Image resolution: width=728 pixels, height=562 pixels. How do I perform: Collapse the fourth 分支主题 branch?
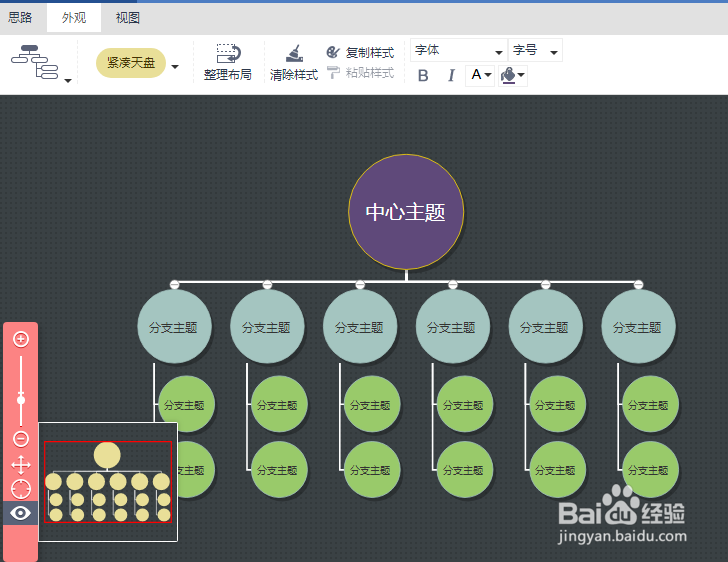tap(453, 284)
